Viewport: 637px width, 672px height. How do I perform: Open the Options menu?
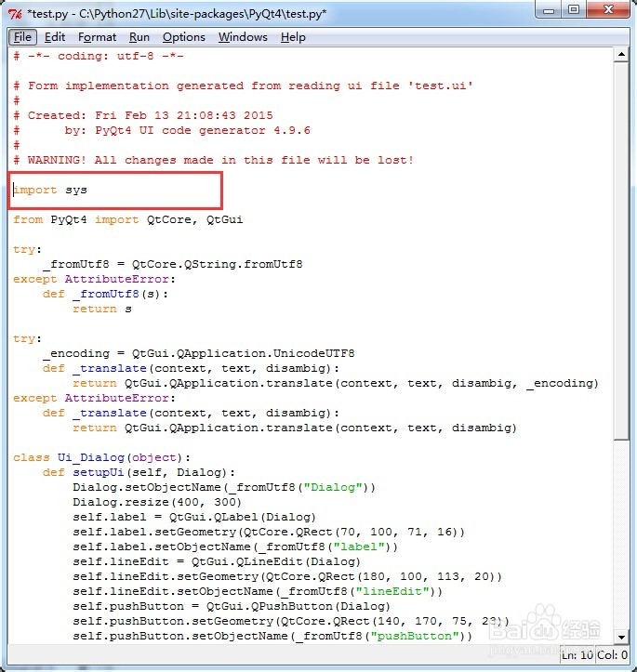pos(184,37)
